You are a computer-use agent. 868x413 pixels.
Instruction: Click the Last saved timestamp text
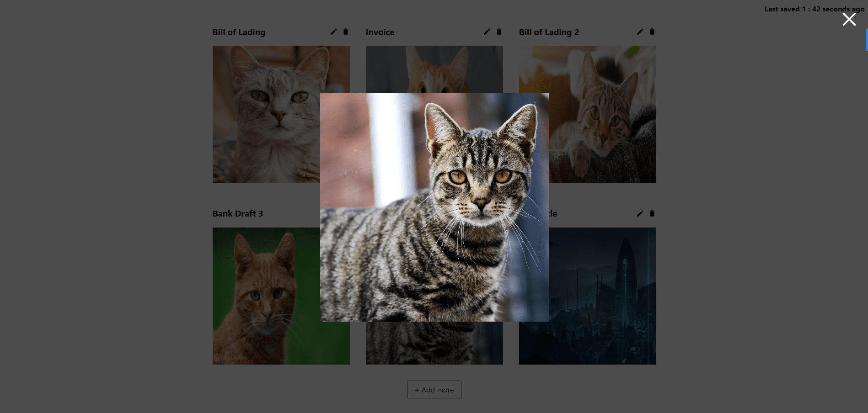point(814,9)
